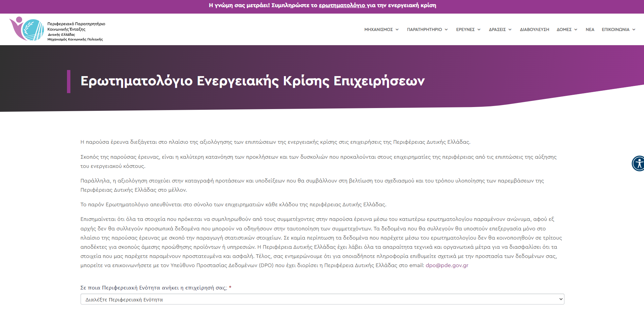Open the ερωτηματολόγιο link in top banner

pyautogui.click(x=342, y=5)
